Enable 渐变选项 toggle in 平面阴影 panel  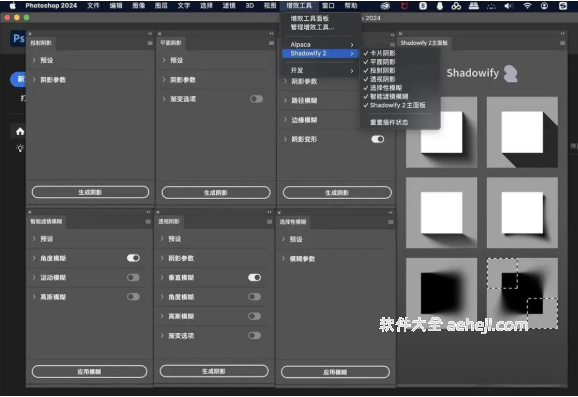tap(256, 99)
